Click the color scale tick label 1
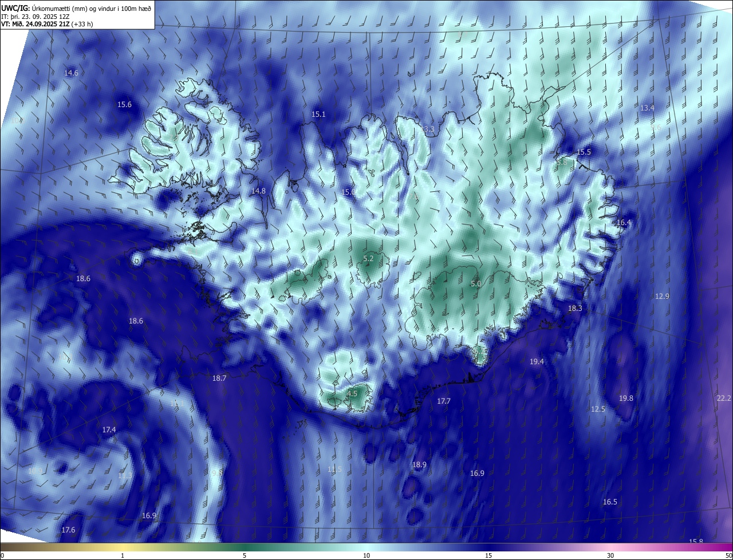This screenshot has width=733, height=560. pos(123,555)
